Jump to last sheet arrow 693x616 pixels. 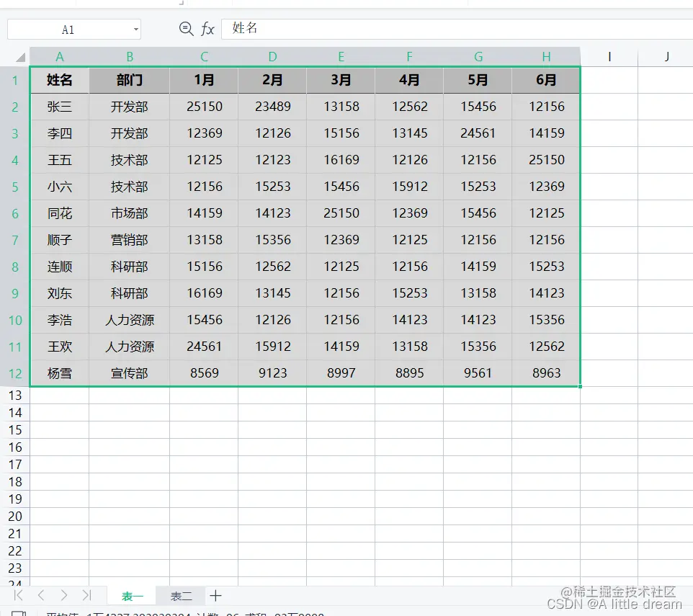(x=86, y=595)
